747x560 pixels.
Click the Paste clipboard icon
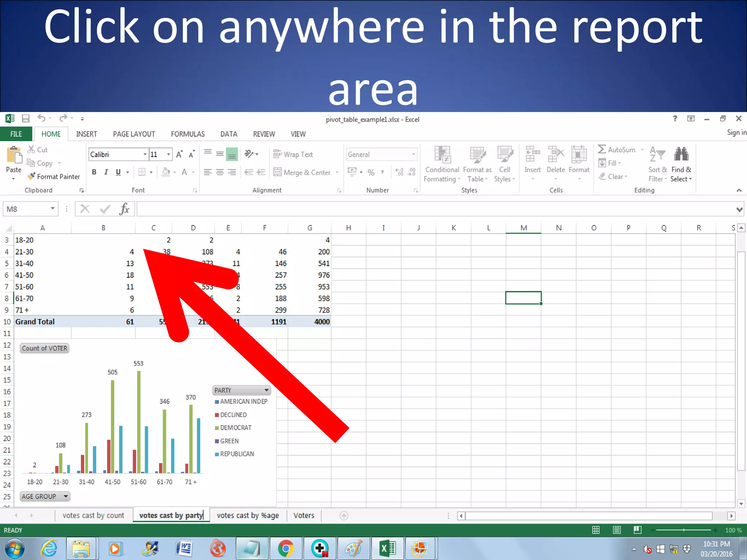point(14,155)
